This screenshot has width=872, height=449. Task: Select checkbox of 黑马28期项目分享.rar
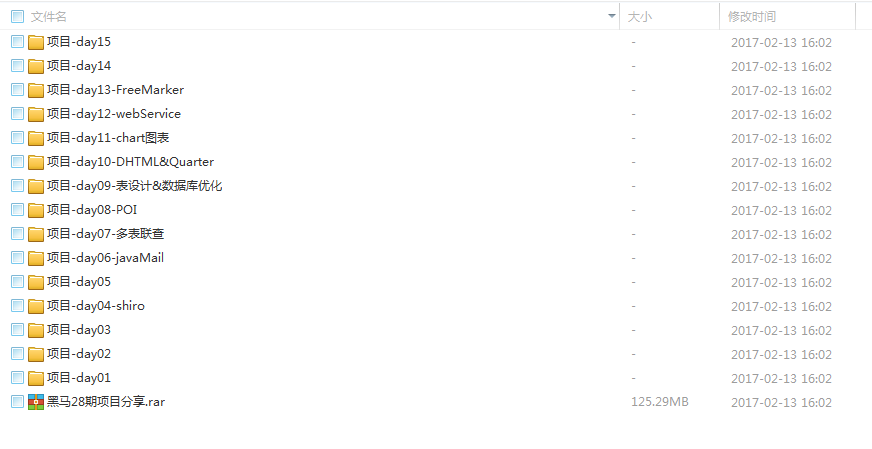(x=18, y=402)
